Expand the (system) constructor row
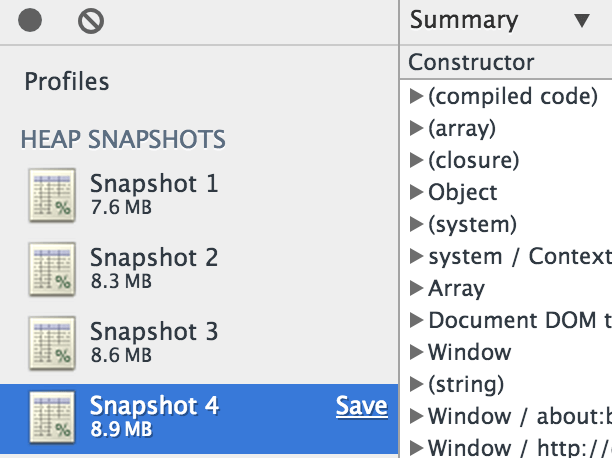 [x=416, y=224]
